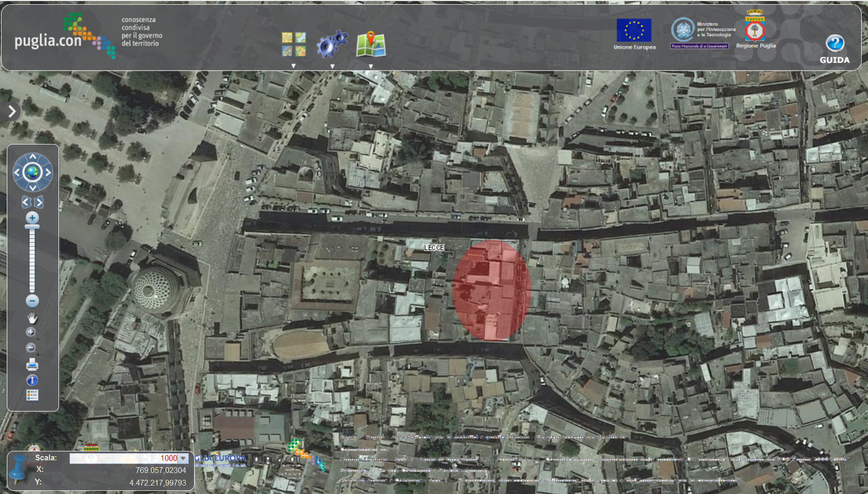Click the blue pushpin coordinates icon
The image size is (868, 494).
click(x=18, y=468)
